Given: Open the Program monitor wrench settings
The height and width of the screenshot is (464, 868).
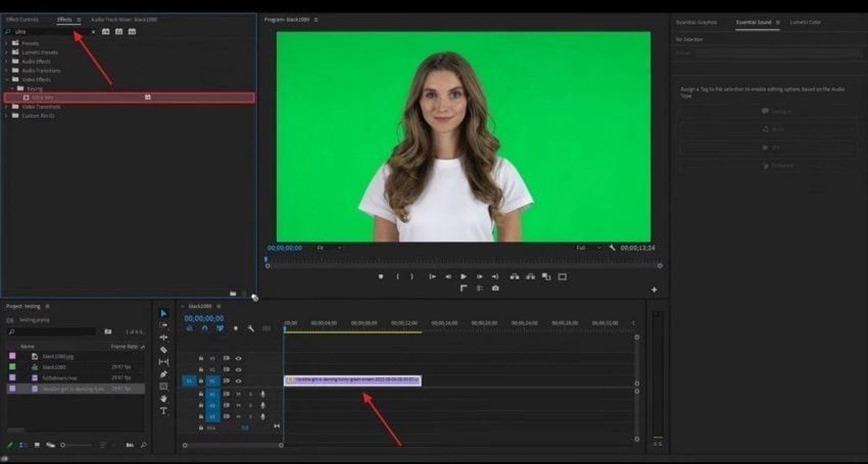Looking at the screenshot, I should (612, 248).
